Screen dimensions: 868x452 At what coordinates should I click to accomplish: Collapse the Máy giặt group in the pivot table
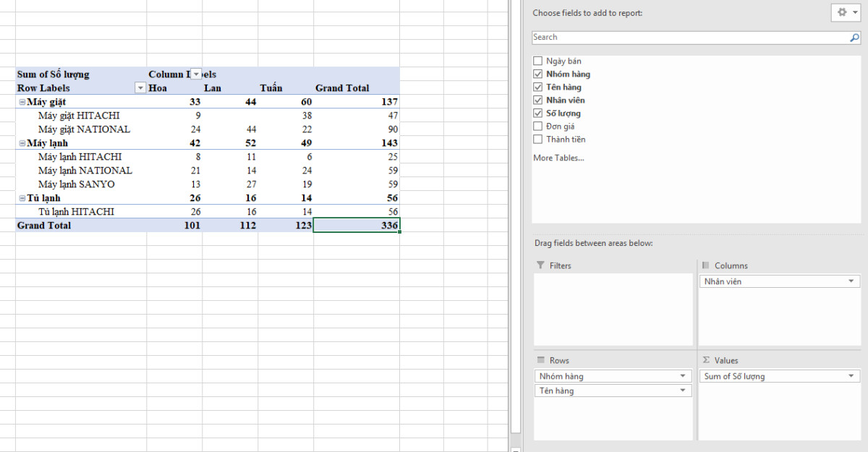click(22, 102)
